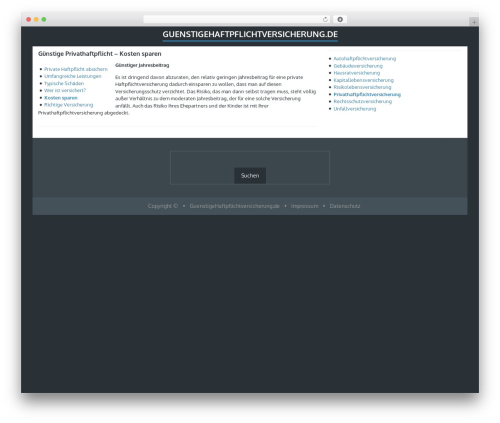
Task: Open Wer ist versichert? link
Action: 65,90
